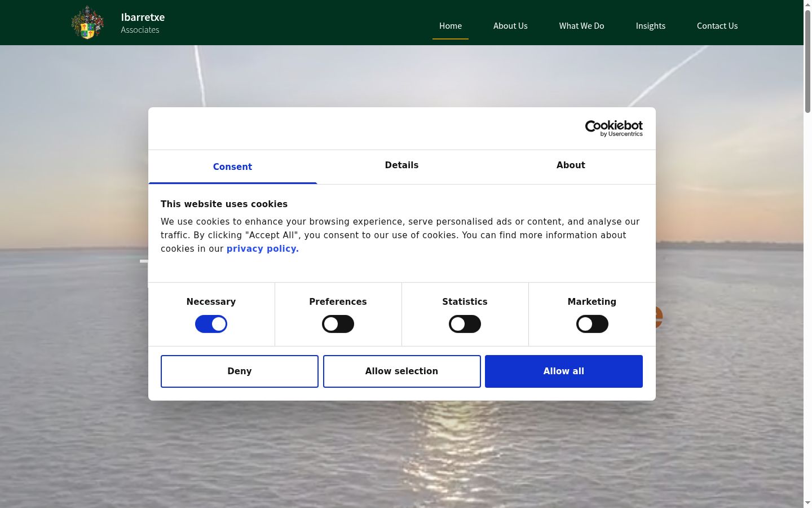This screenshot has height=508, width=812.
Task: Click the scrollbar up arrow
Action: 807,5
